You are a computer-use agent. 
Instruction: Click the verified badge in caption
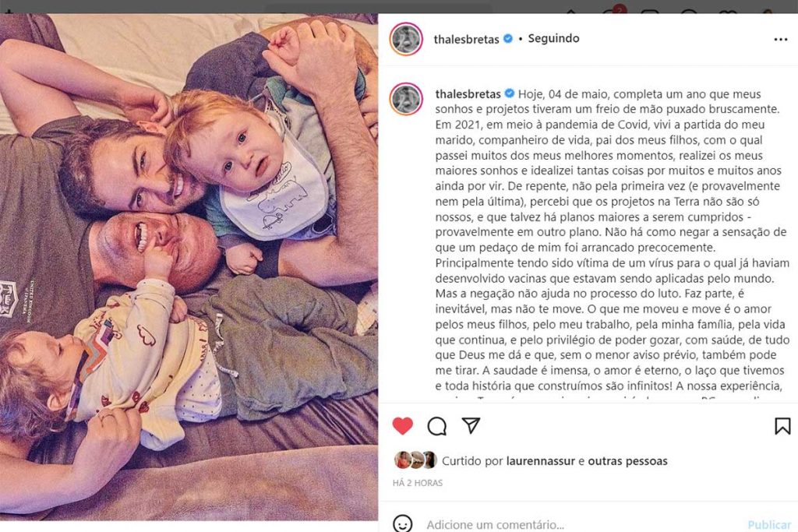click(510, 93)
